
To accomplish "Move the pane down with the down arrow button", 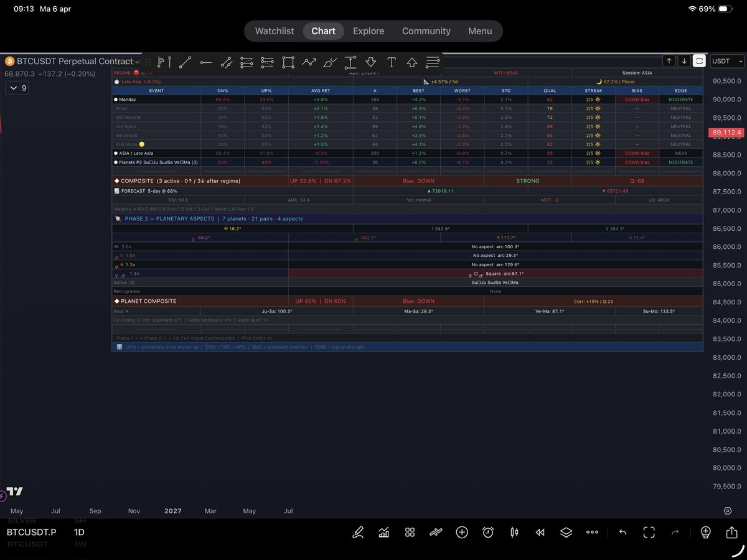I will click(x=684, y=61).
